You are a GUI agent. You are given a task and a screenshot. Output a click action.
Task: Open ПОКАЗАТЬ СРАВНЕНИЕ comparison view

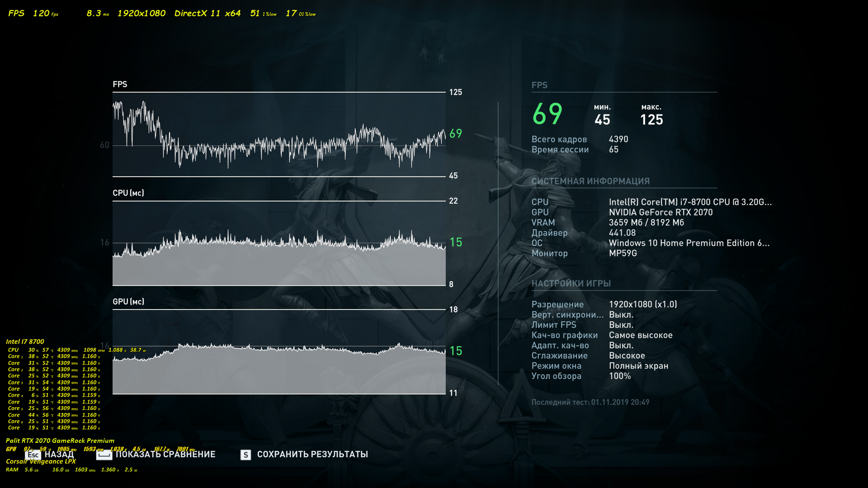pos(165,455)
